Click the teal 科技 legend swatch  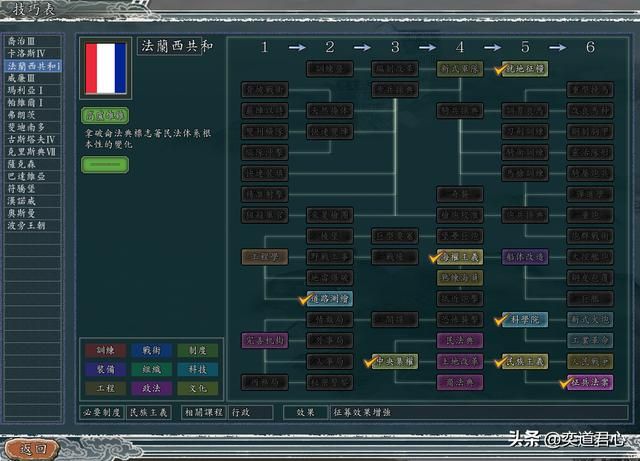pyautogui.click(x=198, y=370)
